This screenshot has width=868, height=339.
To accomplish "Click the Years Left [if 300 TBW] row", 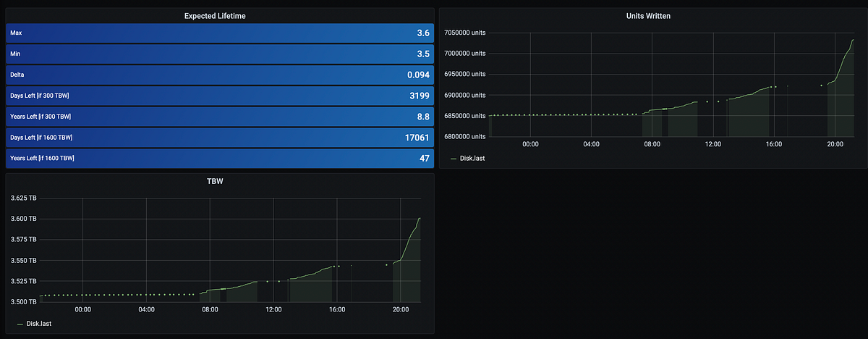I will [220, 117].
